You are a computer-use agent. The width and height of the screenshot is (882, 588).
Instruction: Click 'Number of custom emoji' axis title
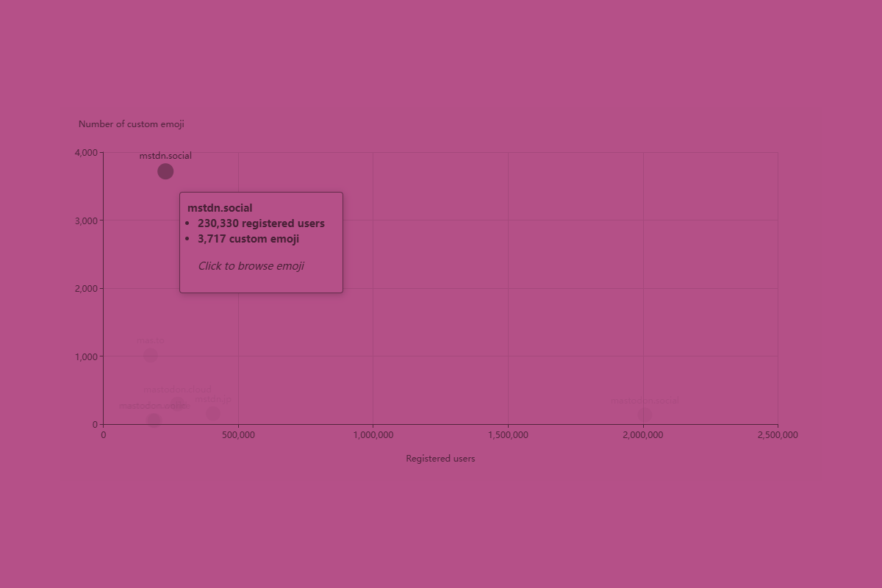pos(132,124)
